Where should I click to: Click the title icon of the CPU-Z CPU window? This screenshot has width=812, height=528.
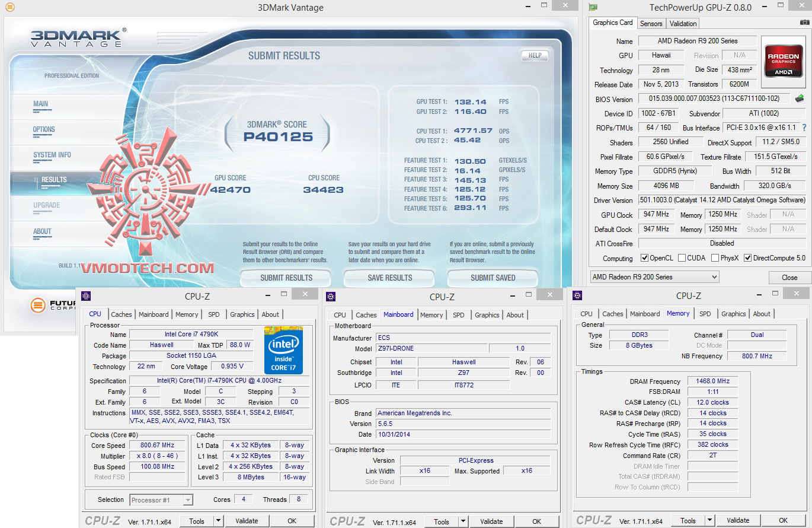tap(86, 295)
